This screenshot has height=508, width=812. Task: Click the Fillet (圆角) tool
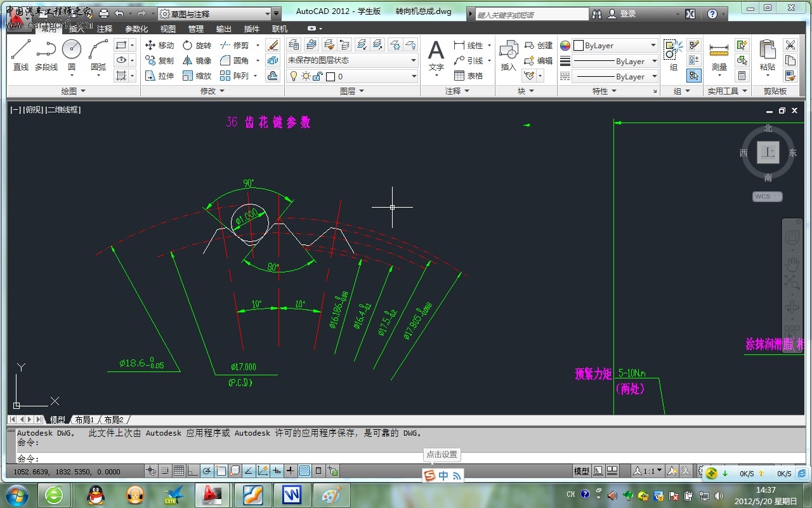tap(234, 60)
